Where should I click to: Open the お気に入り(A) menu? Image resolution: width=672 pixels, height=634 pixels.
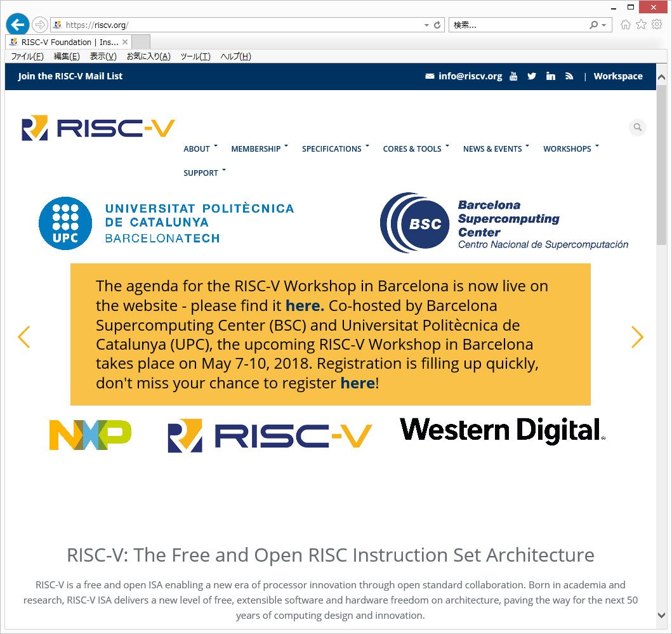[148, 56]
